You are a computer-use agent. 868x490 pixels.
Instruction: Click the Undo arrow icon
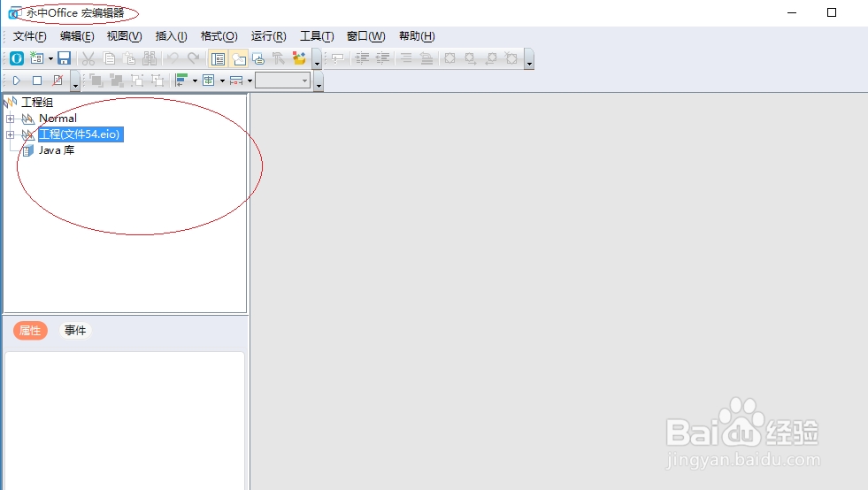(173, 58)
